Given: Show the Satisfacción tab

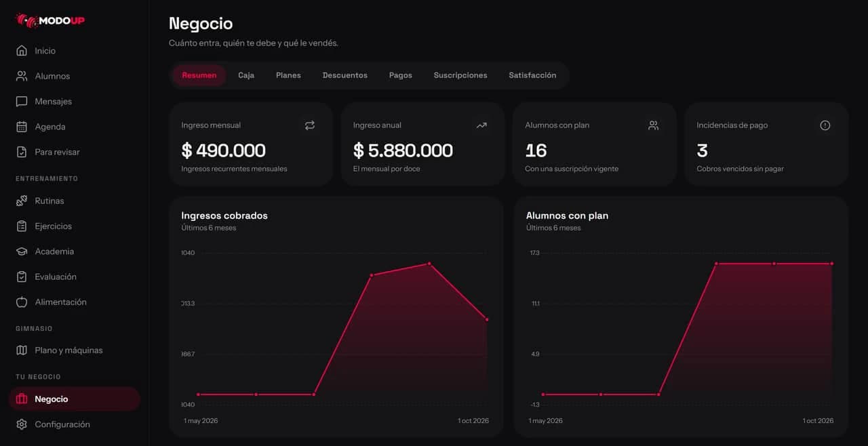Looking at the screenshot, I should pyautogui.click(x=532, y=75).
